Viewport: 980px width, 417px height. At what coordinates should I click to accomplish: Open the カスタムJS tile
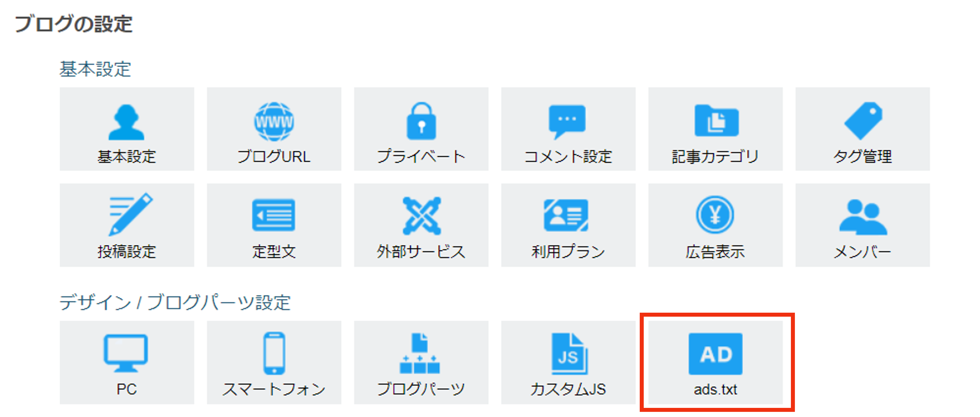point(568,362)
